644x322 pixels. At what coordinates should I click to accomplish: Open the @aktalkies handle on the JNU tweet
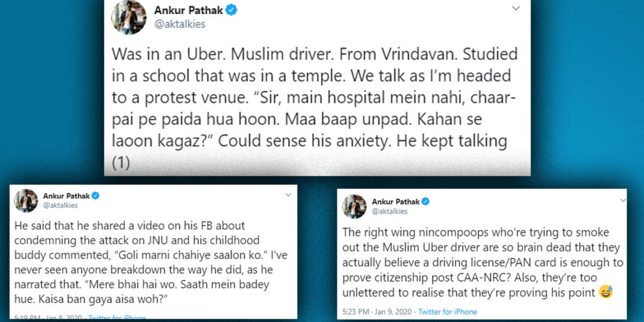pyautogui.click(x=60, y=206)
